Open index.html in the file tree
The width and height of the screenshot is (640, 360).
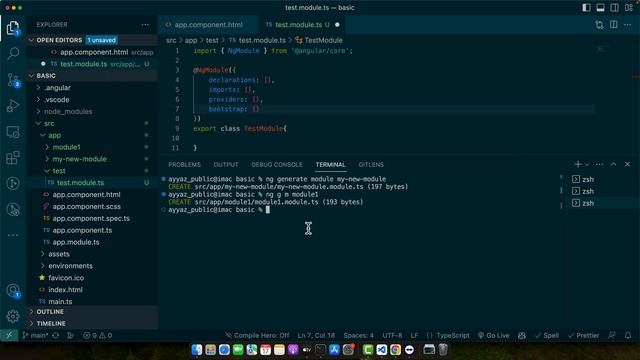pyautogui.click(x=92, y=289)
